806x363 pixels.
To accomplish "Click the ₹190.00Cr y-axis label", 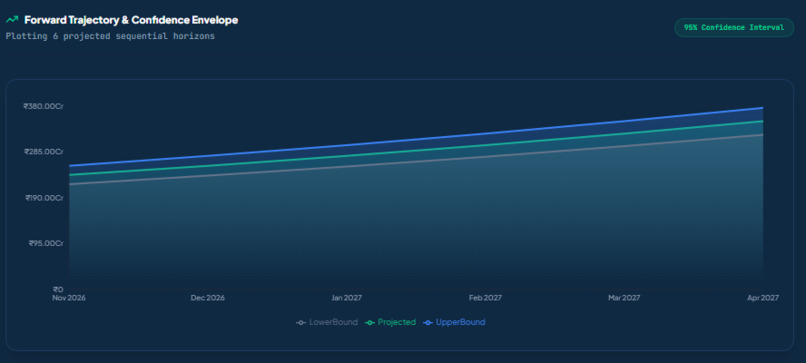I will click(44, 198).
